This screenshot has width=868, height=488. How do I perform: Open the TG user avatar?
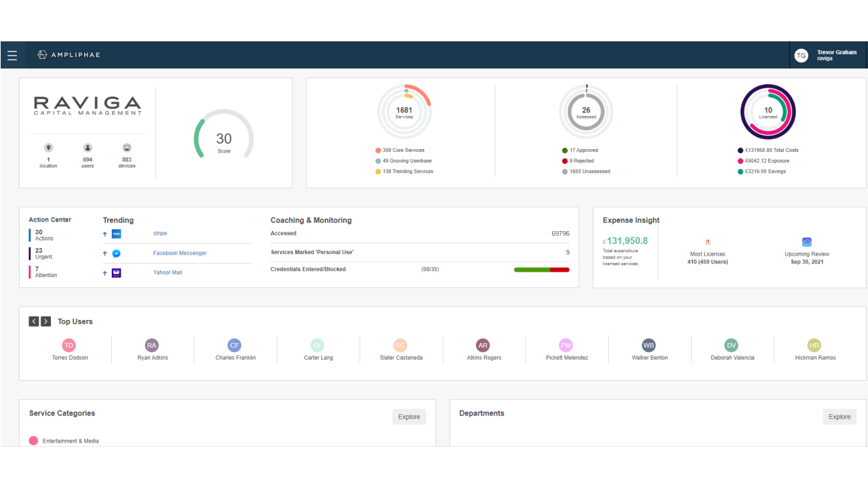(x=802, y=56)
